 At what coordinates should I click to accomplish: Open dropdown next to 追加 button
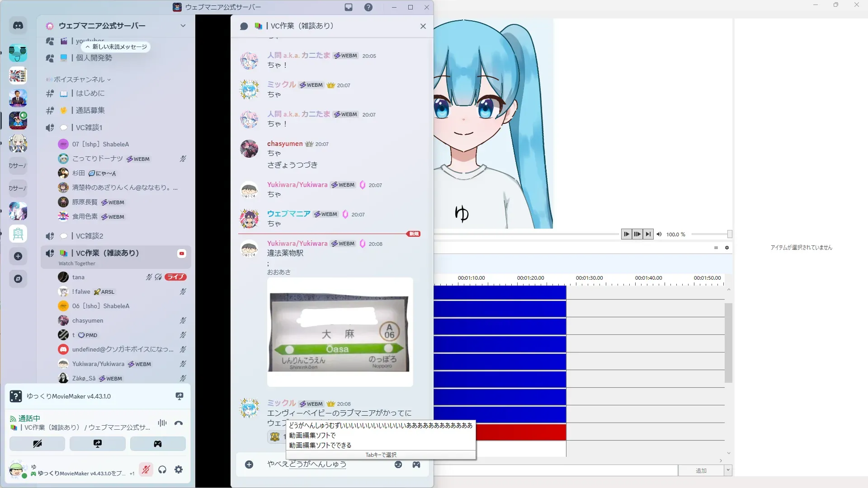[x=728, y=470]
